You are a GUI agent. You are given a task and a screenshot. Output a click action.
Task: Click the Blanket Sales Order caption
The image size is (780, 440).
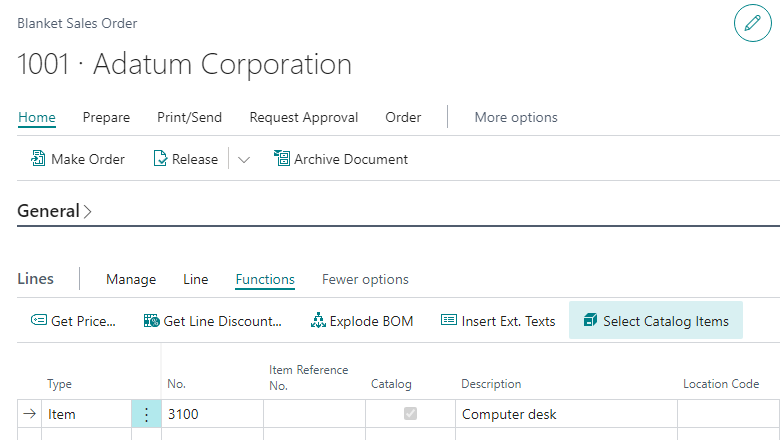click(77, 23)
